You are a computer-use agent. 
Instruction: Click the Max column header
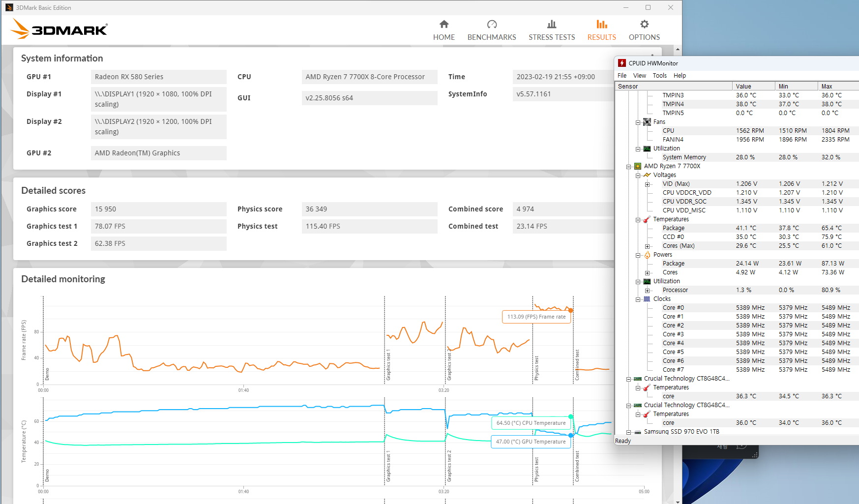pos(838,86)
